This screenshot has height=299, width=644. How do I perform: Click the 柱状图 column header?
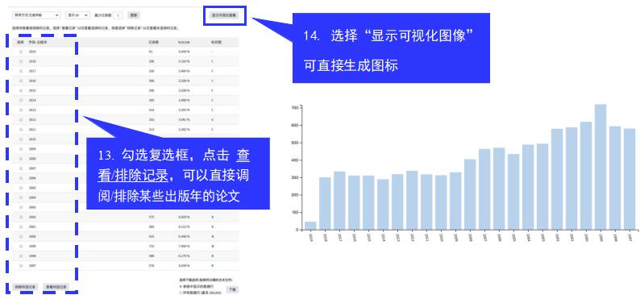tap(215, 42)
